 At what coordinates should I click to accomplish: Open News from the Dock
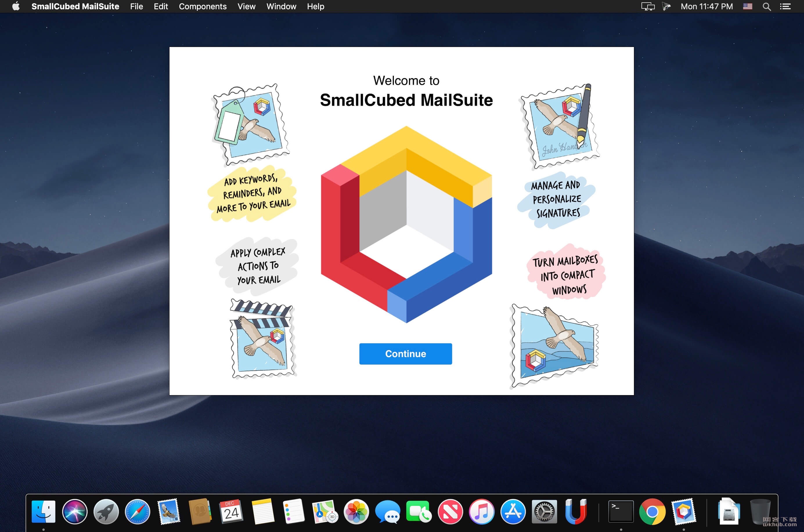click(x=450, y=511)
